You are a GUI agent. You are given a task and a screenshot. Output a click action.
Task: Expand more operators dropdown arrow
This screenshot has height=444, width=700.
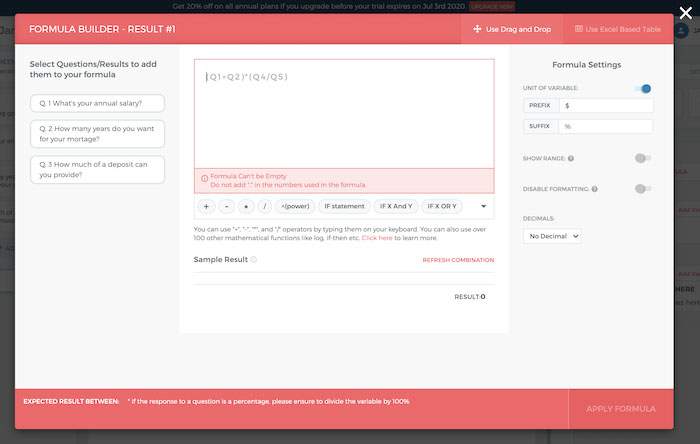(483, 206)
